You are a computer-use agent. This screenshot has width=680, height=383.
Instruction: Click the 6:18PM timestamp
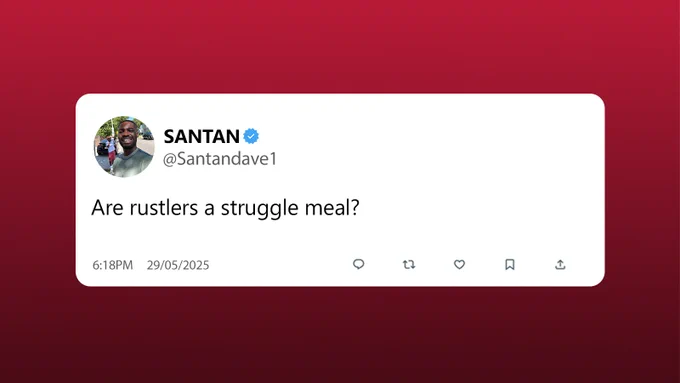pyautogui.click(x=113, y=265)
